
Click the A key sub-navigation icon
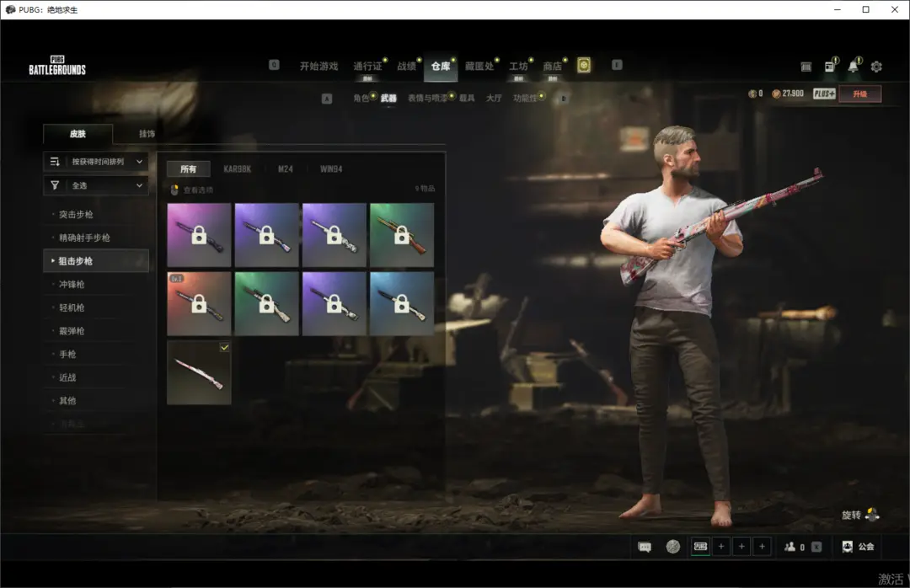[327, 99]
